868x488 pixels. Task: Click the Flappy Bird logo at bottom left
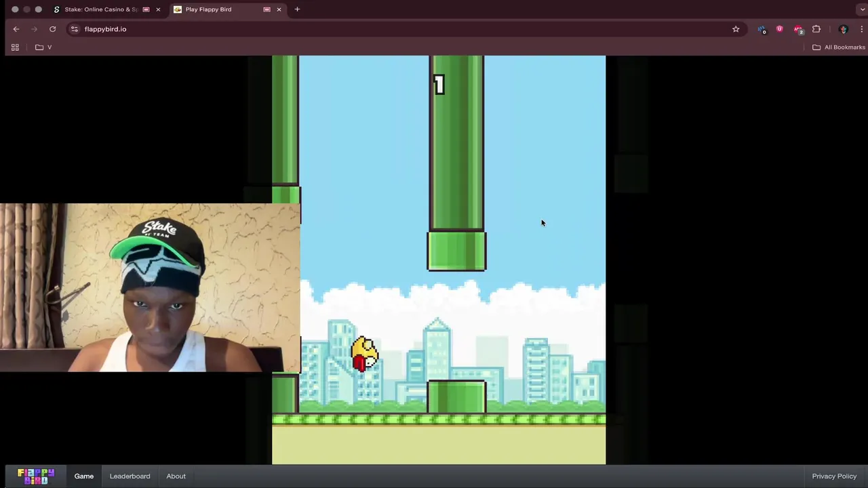point(36,476)
